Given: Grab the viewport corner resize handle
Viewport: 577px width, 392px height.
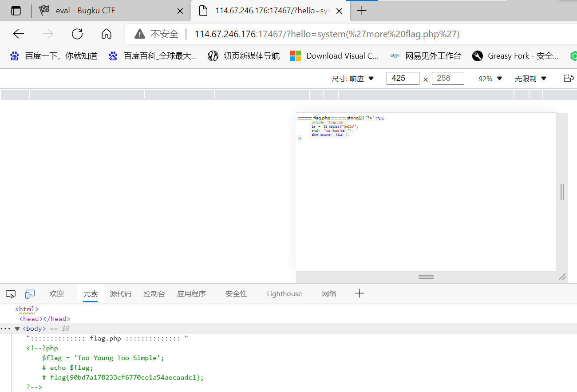Looking at the screenshot, I should [562, 277].
